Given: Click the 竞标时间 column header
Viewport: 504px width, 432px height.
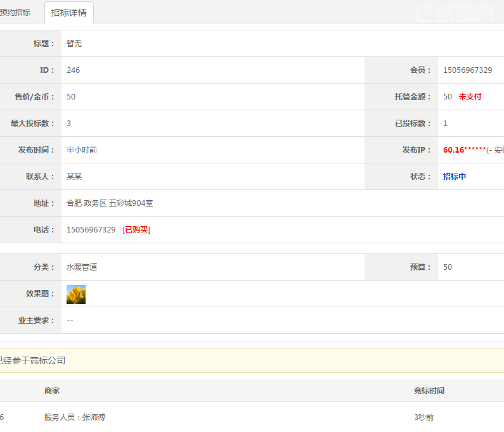Looking at the screenshot, I should pyautogui.click(x=429, y=391).
